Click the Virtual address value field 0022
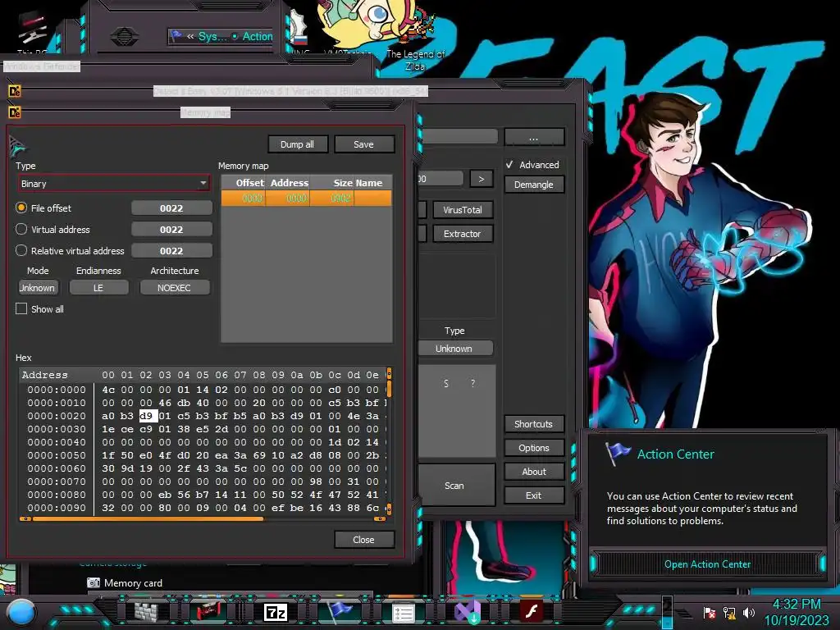Screen dimensions: 840x630 (x=171, y=230)
